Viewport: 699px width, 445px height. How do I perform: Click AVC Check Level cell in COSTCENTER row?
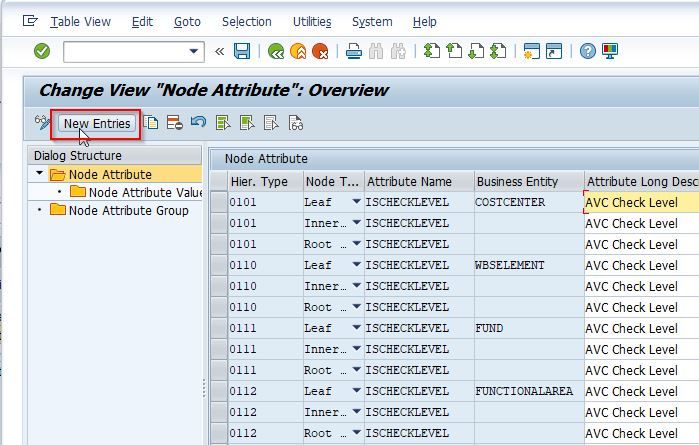[x=641, y=202]
